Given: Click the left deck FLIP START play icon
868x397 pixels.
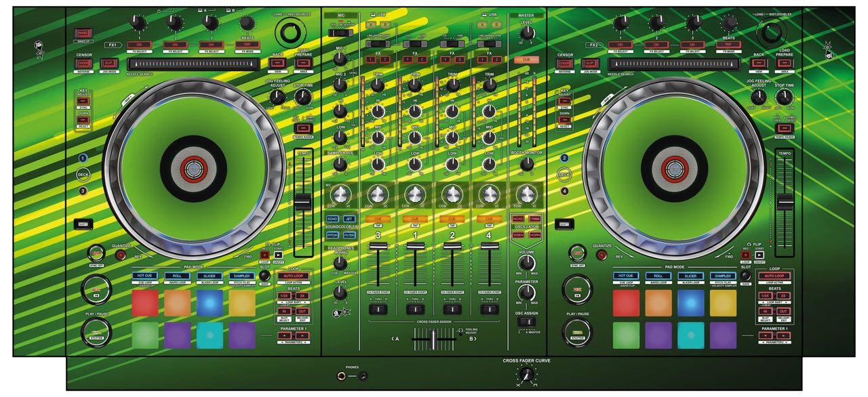Looking at the screenshot, I should [x=277, y=255].
